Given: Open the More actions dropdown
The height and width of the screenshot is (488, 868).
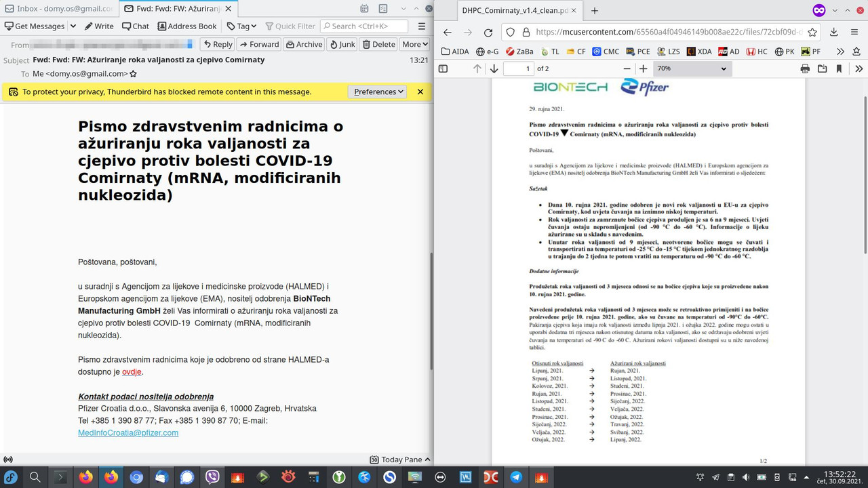Looking at the screenshot, I should pos(415,44).
